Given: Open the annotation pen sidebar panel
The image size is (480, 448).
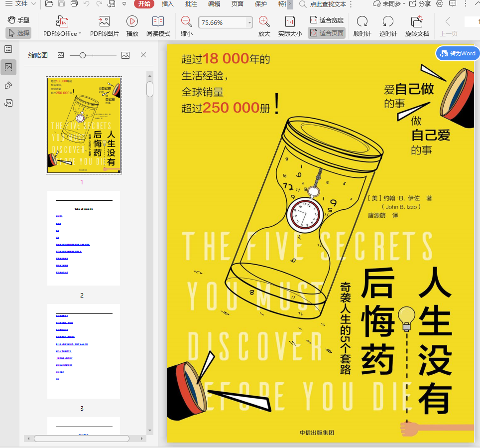Looking at the screenshot, I should [8, 85].
